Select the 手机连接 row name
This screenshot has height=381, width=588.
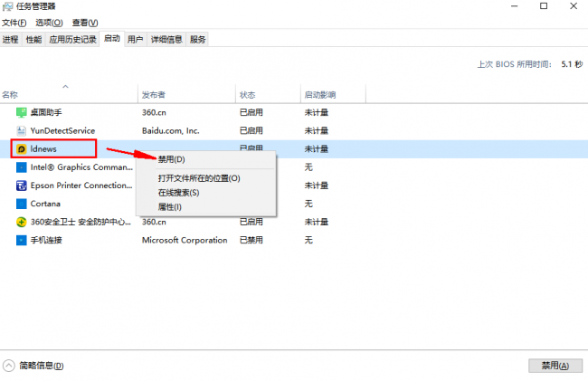46,240
